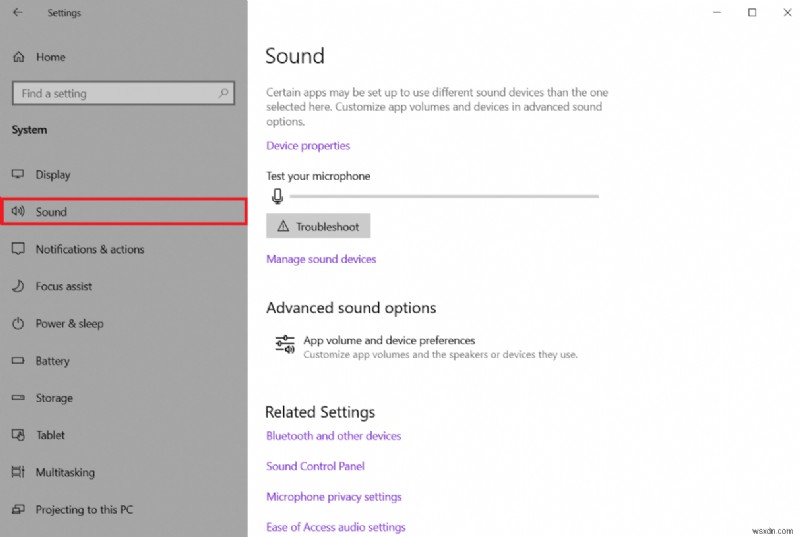Select Sound in System list
800x537 pixels.
(124, 212)
